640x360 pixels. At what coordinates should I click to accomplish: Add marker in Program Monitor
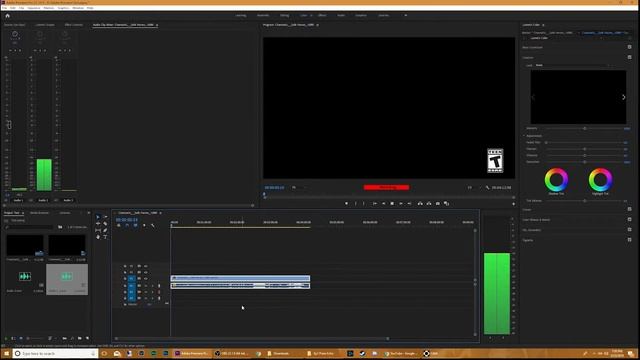[347, 203]
